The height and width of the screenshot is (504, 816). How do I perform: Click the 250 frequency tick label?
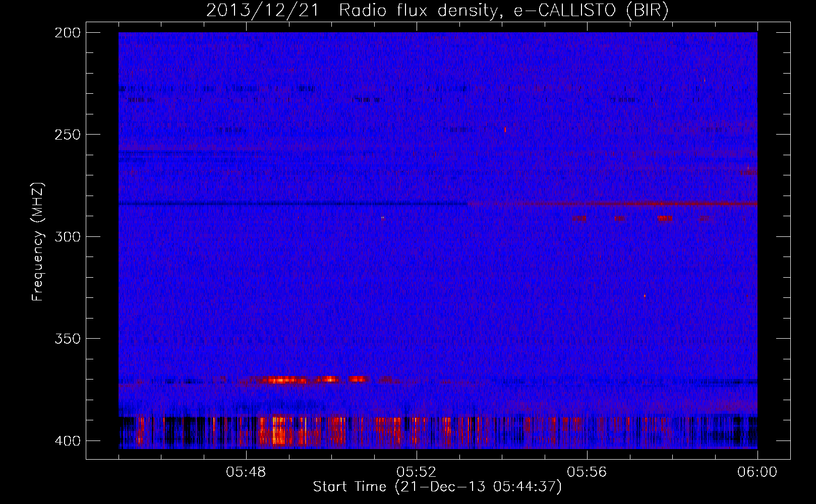coord(67,135)
